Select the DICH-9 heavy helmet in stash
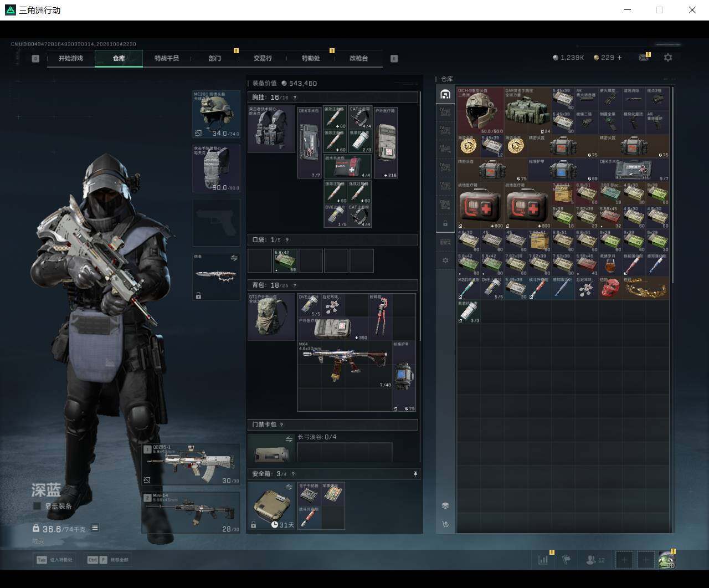 pos(480,110)
